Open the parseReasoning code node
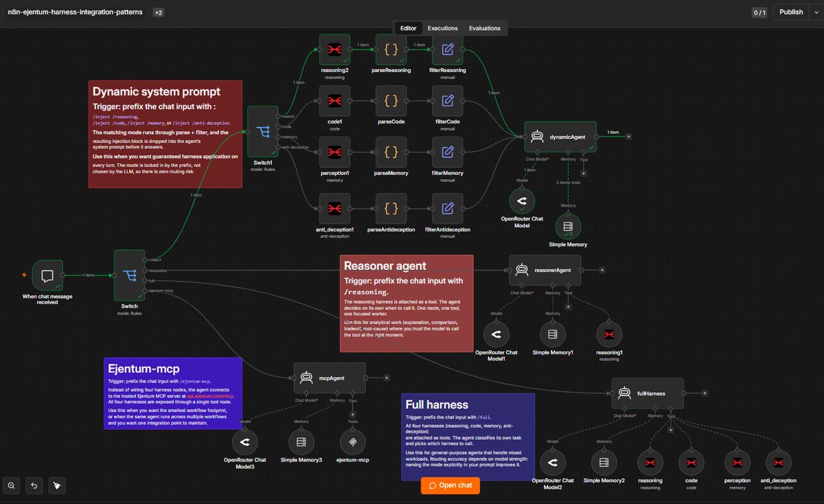The height and width of the screenshot is (504, 824). pos(391,49)
